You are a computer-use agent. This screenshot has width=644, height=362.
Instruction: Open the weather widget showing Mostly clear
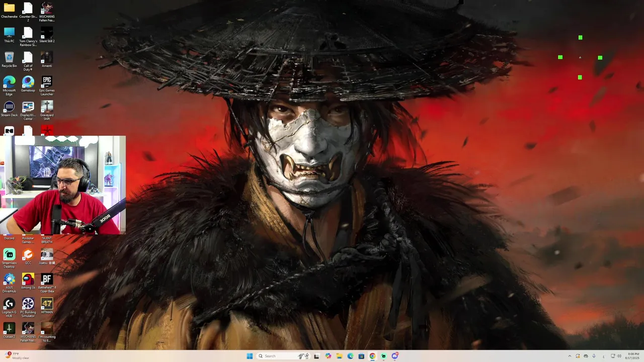click(x=16, y=356)
